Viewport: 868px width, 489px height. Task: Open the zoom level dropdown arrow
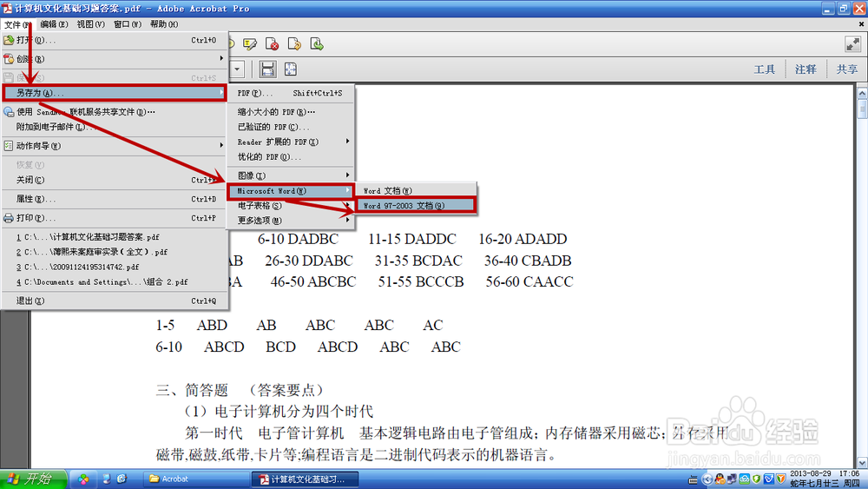point(237,69)
